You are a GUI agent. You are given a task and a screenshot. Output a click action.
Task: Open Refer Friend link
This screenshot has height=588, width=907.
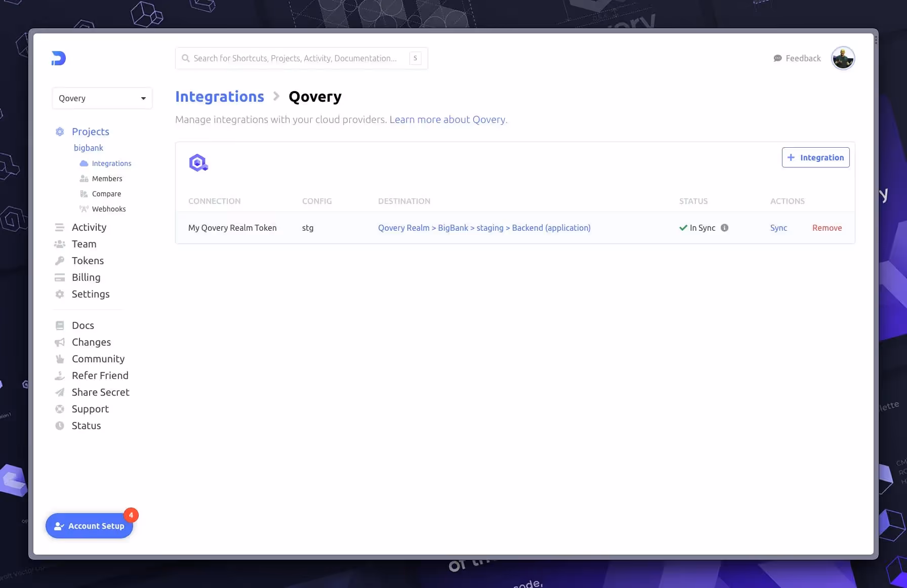[x=100, y=375]
